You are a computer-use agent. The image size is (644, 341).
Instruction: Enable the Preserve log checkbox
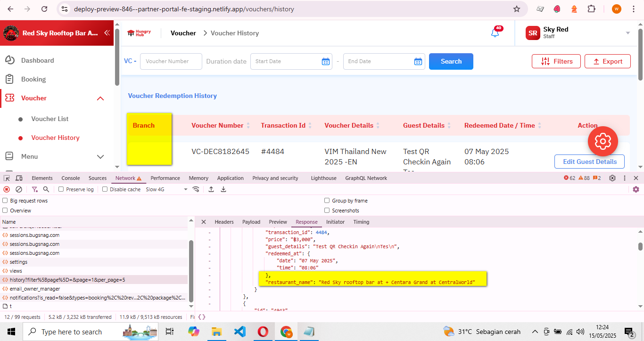pos(61,189)
